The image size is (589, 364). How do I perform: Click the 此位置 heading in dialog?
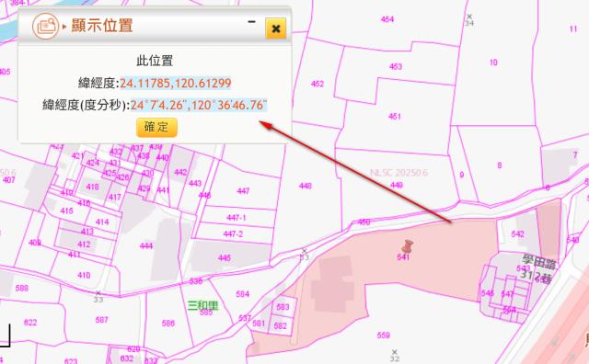pyautogui.click(x=155, y=61)
